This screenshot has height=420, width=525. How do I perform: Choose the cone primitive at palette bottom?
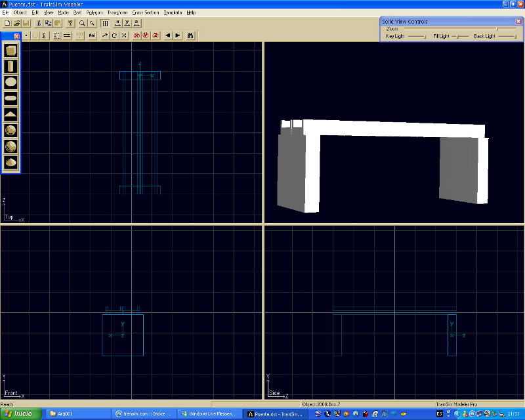pos(10,162)
